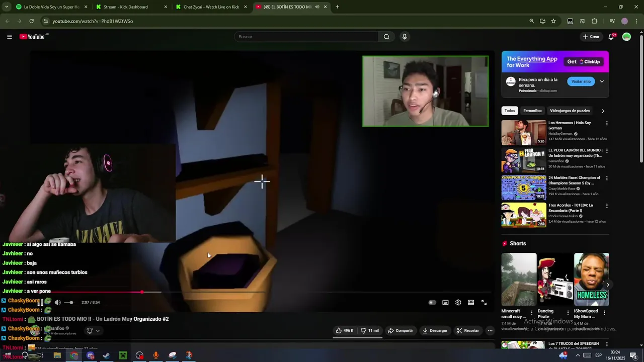Viewport: 644px width, 362px height.
Task: Show next Shorts with arrow
Action: pyautogui.click(x=607, y=285)
